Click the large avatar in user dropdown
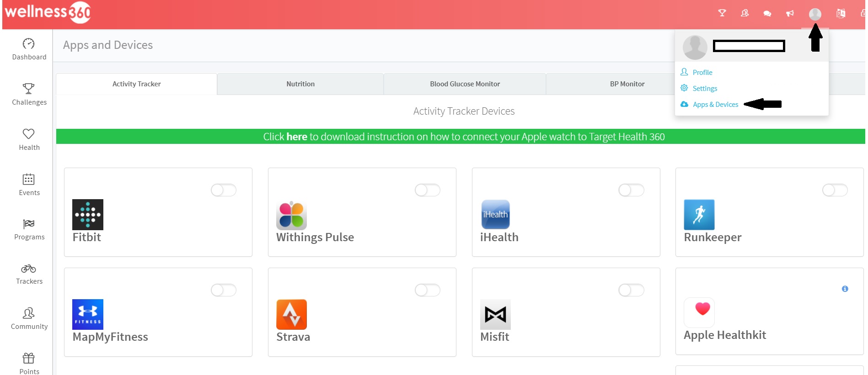The height and width of the screenshot is (375, 868). [695, 48]
